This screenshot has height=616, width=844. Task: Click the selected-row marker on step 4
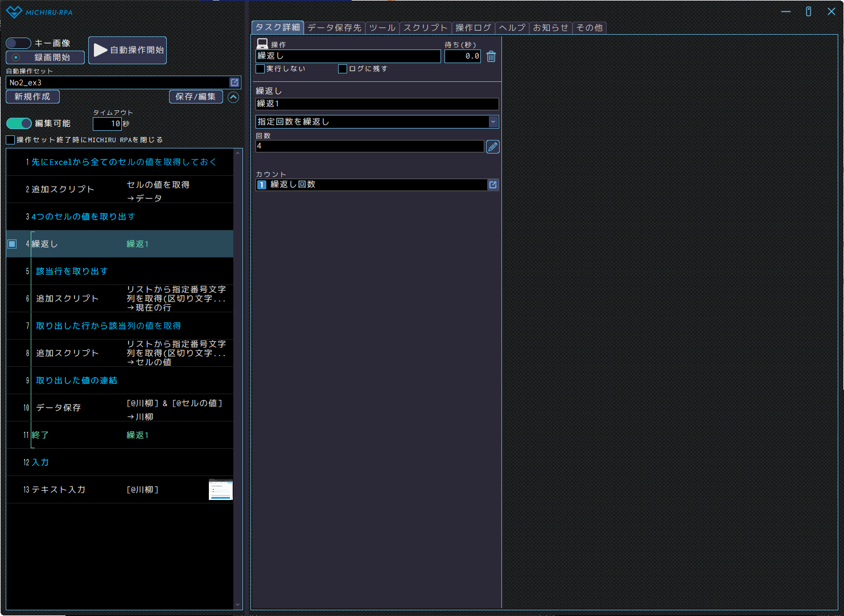pos(12,244)
